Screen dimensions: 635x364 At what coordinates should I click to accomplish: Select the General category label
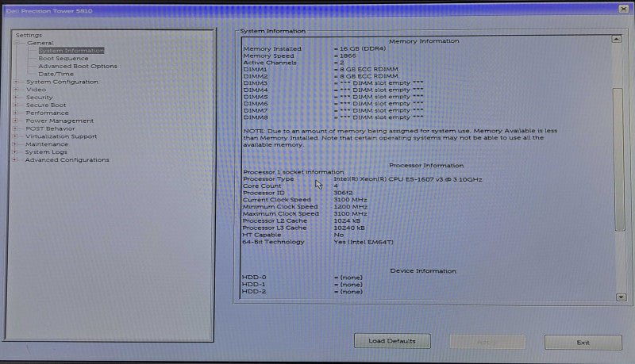tap(40, 43)
